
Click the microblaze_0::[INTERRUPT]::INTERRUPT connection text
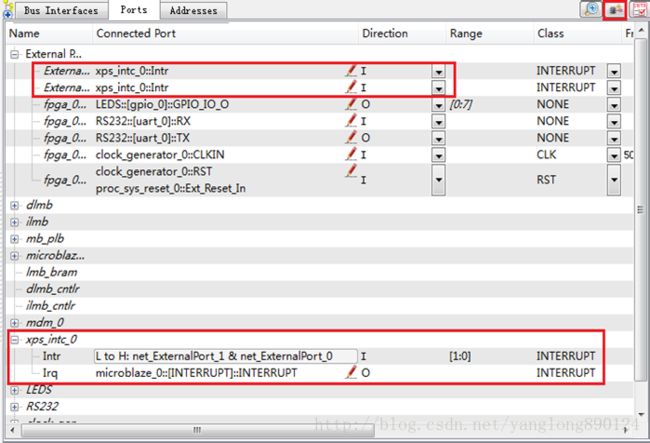(196, 373)
